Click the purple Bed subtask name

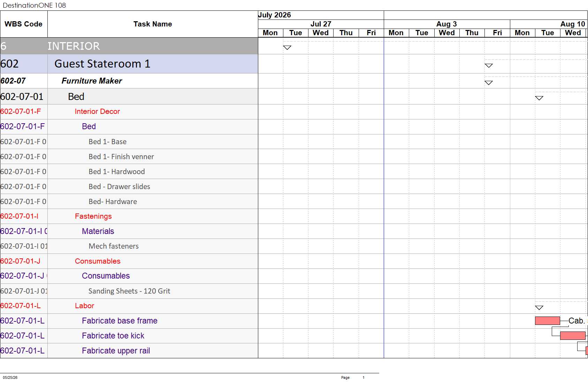(89, 126)
